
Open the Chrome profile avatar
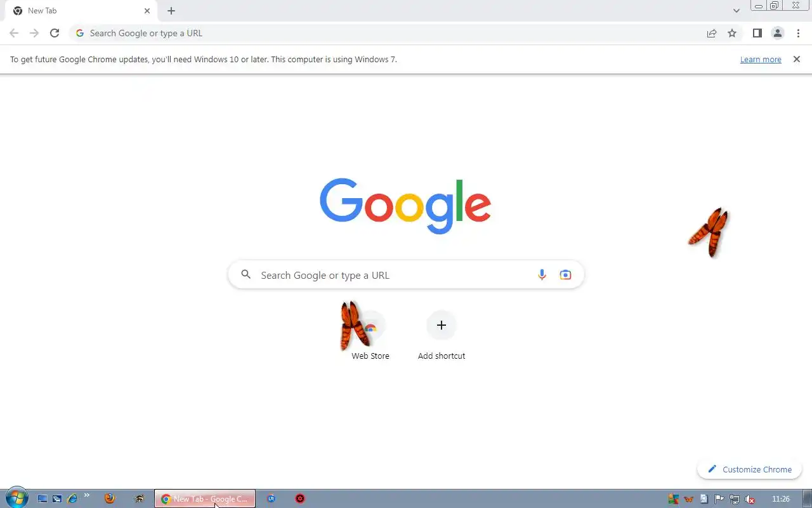[x=777, y=33]
